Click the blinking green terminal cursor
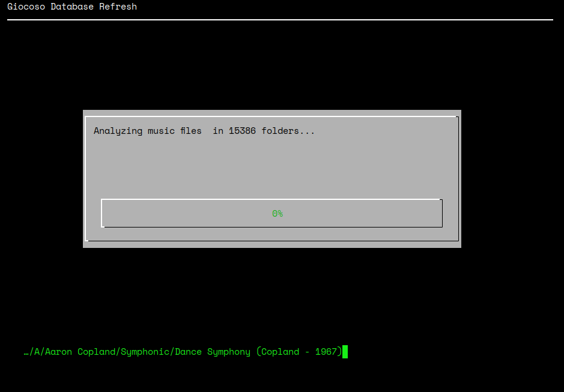This screenshot has height=392, width=564. [345, 352]
